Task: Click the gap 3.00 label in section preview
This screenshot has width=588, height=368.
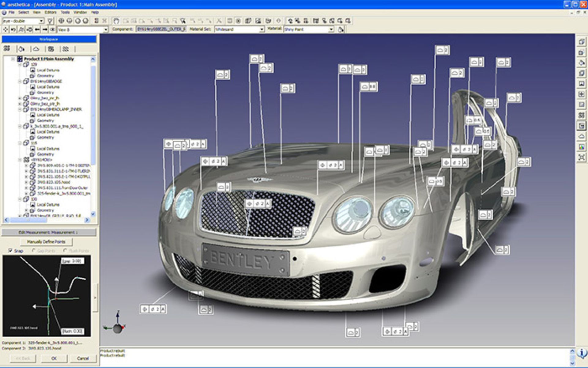Action: click(73, 261)
